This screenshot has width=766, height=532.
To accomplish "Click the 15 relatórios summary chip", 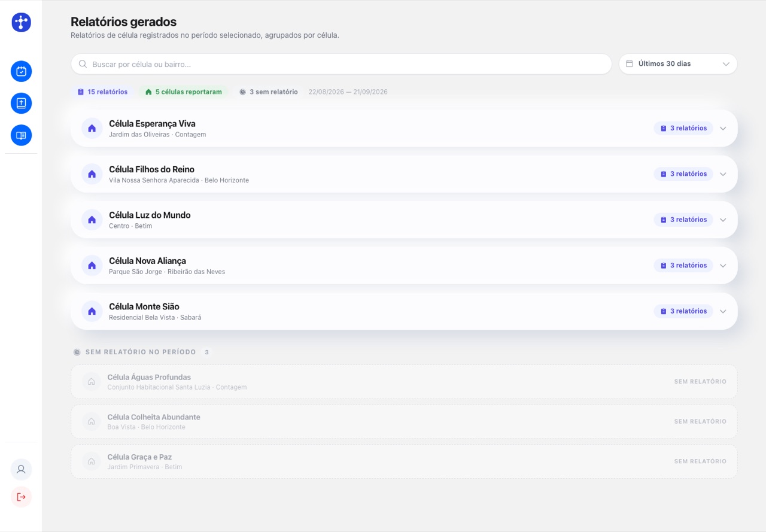I will click(102, 92).
